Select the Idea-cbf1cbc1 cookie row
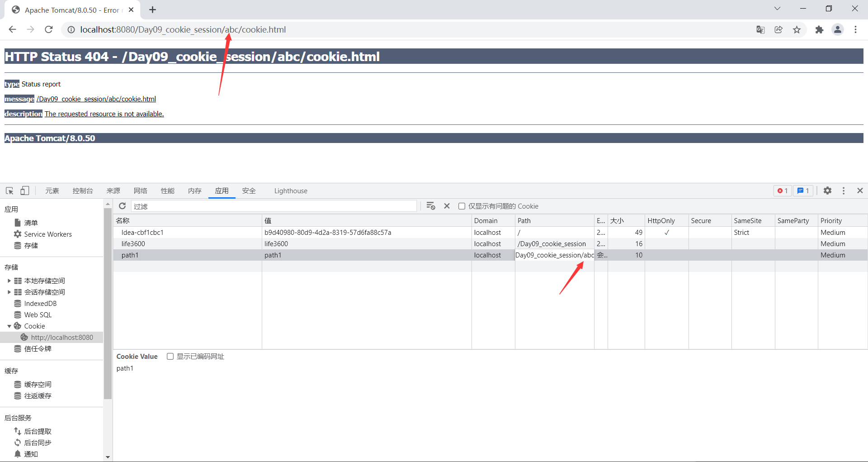Image resolution: width=868 pixels, height=462 pixels. [490, 232]
